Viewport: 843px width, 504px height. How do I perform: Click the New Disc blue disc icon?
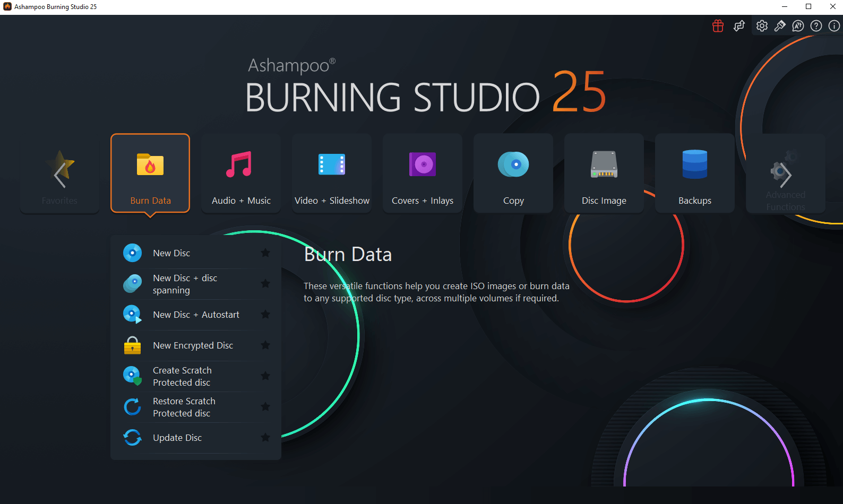tap(132, 253)
